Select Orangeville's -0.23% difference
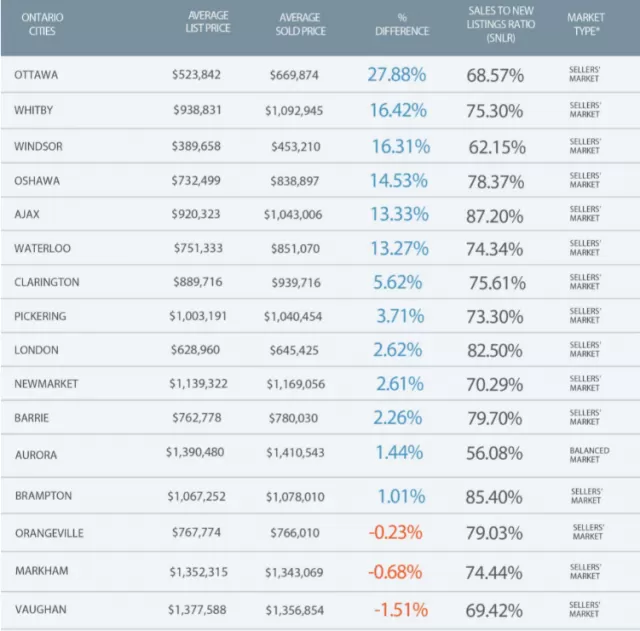This screenshot has width=640, height=631. 396,532
